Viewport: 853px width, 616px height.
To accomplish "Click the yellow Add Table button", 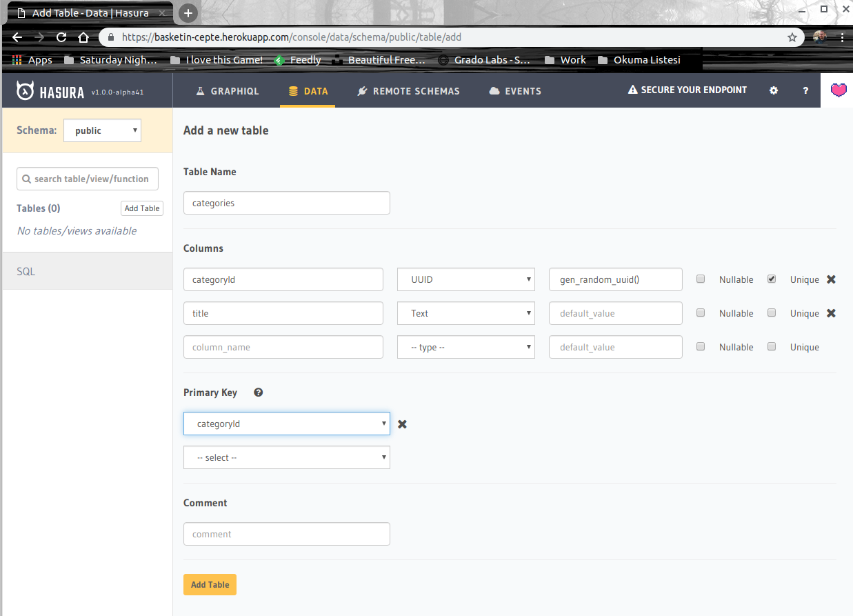I will pyautogui.click(x=210, y=584).
